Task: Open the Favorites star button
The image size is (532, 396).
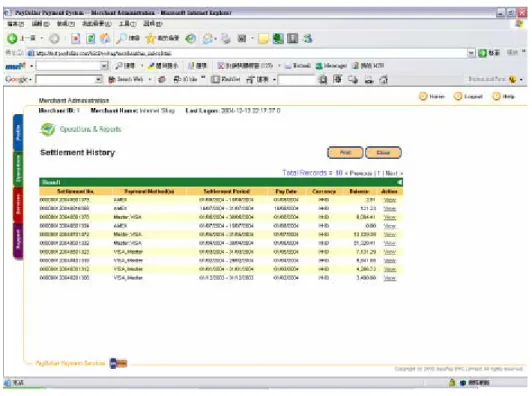Action: (162, 38)
